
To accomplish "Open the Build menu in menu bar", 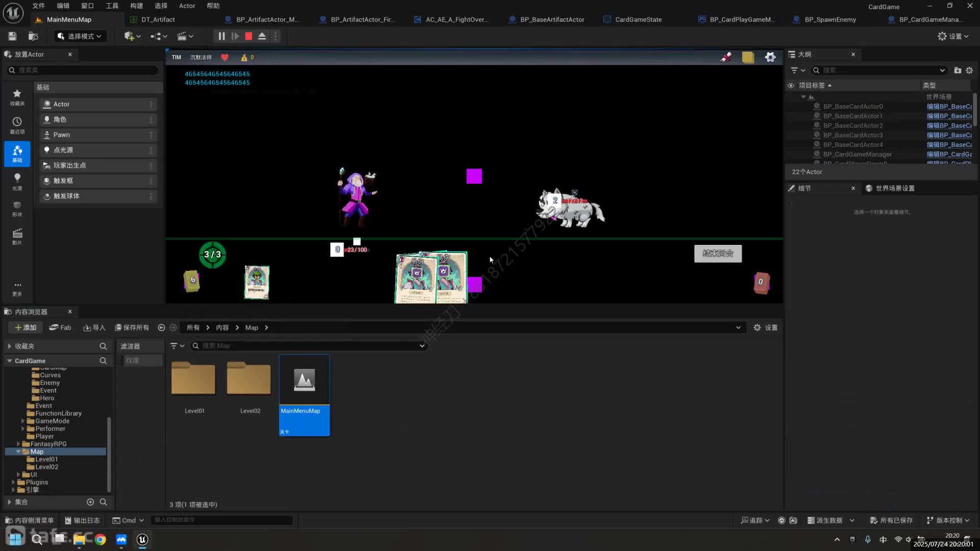I will (x=136, y=6).
